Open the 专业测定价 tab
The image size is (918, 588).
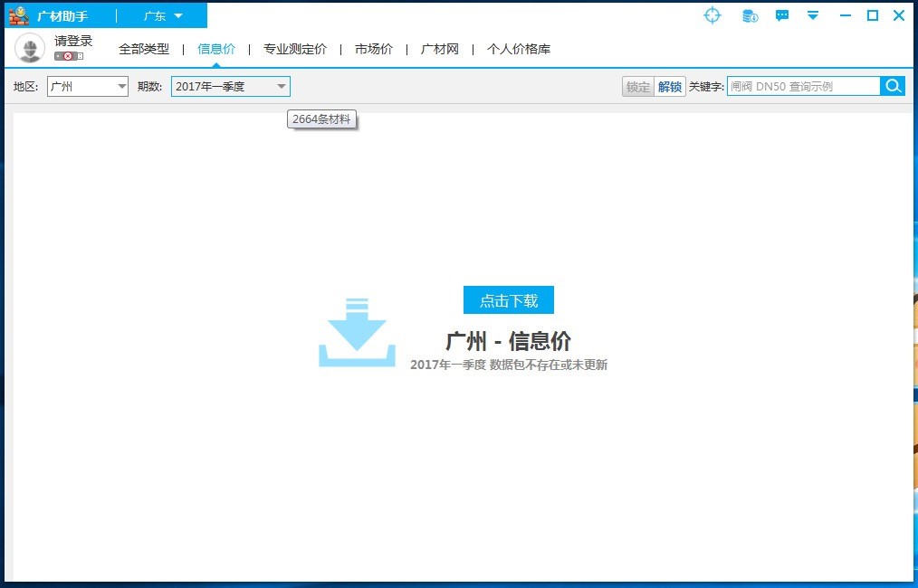click(x=295, y=49)
